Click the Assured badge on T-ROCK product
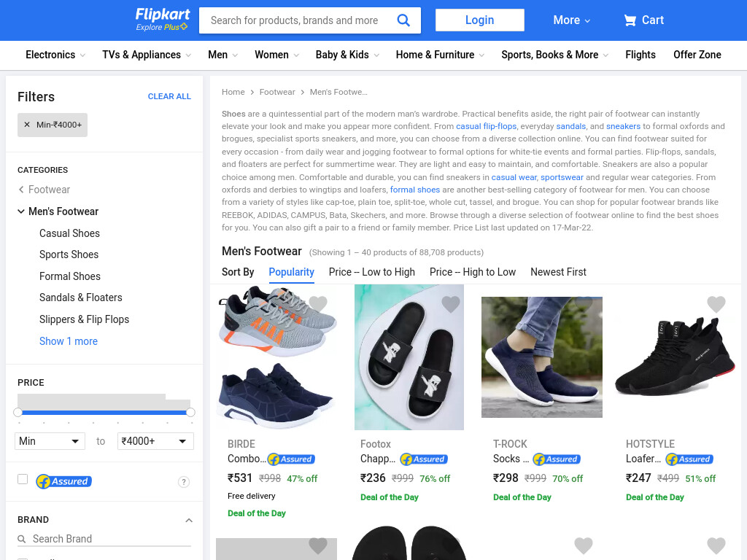 pos(557,459)
